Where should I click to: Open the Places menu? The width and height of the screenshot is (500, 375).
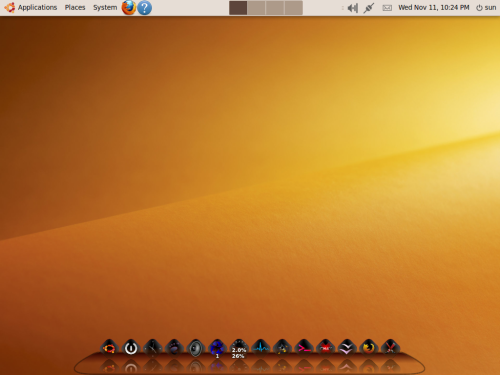point(75,7)
